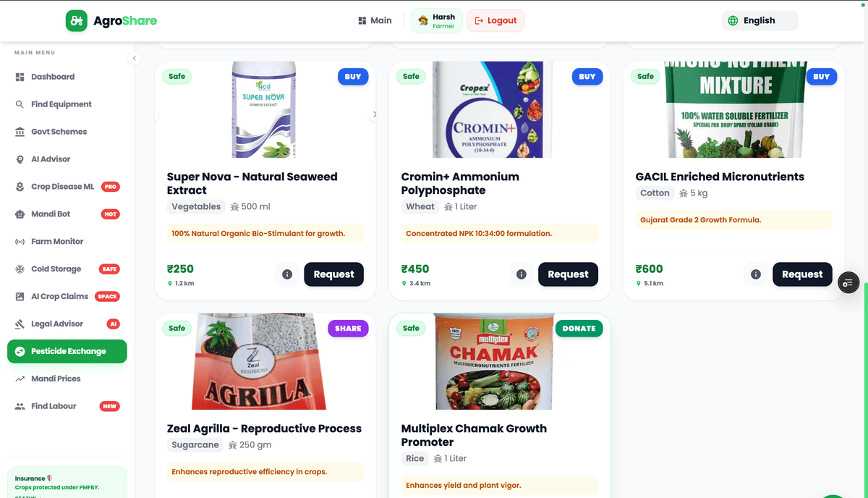Click info icon on Super Nova card

click(287, 274)
